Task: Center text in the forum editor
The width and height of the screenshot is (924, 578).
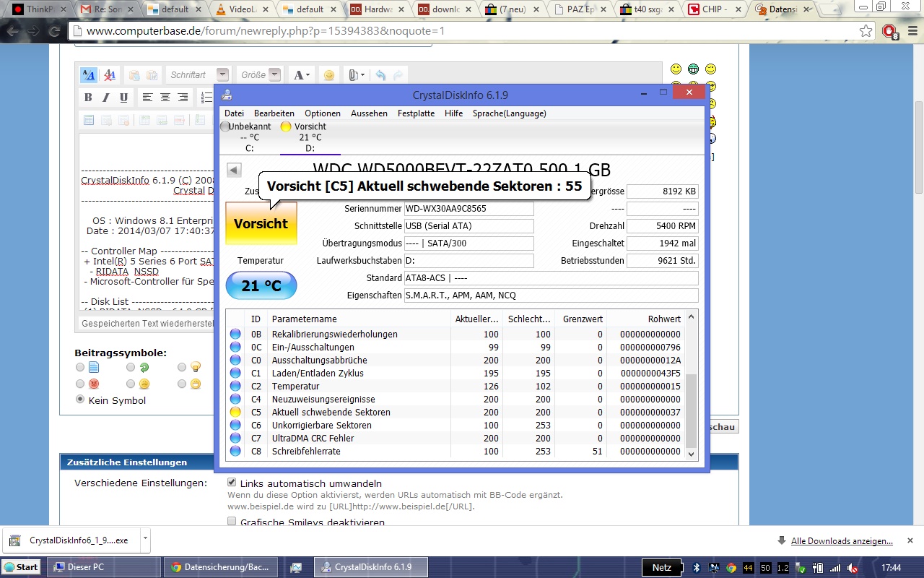Action: pyautogui.click(x=165, y=98)
